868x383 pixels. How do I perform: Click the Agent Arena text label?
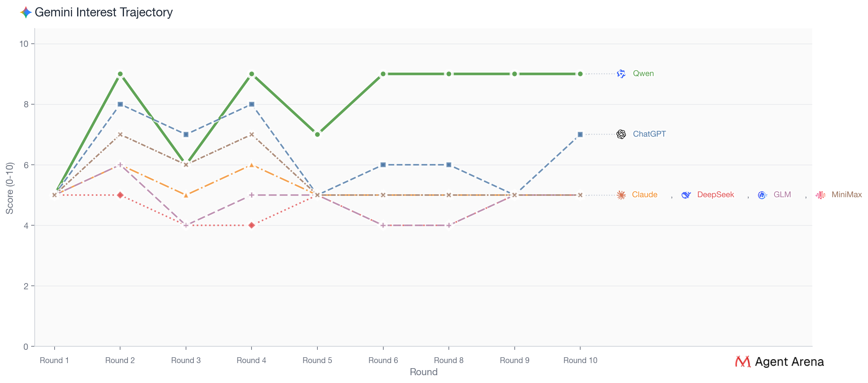click(789, 362)
